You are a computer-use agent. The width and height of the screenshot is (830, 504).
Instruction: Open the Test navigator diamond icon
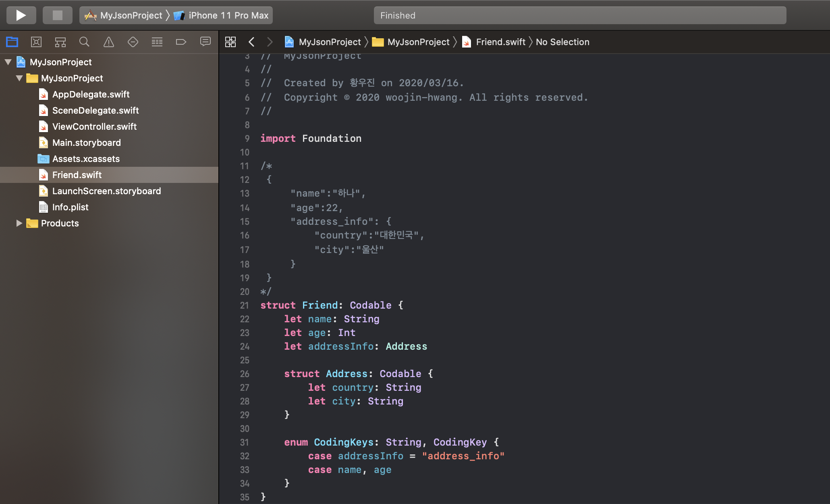(133, 41)
